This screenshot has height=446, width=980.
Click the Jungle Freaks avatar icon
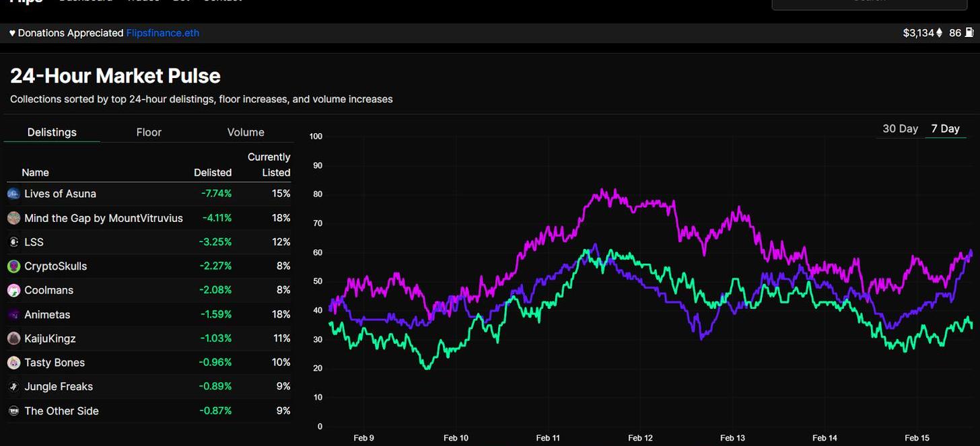pyautogui.click(x=13, y=387)
